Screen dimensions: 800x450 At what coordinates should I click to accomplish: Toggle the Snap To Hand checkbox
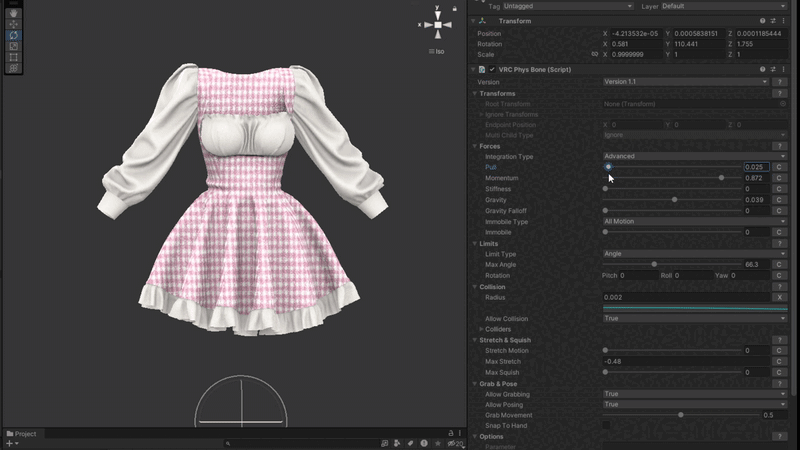tap(606, 425)
